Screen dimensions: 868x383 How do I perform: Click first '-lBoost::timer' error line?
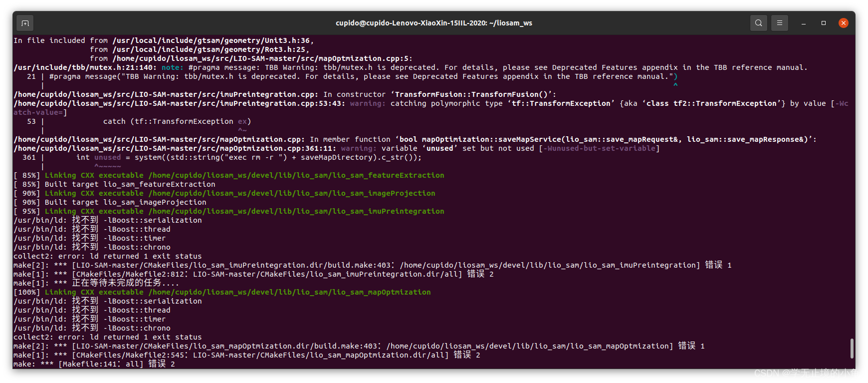coord(90,238)
